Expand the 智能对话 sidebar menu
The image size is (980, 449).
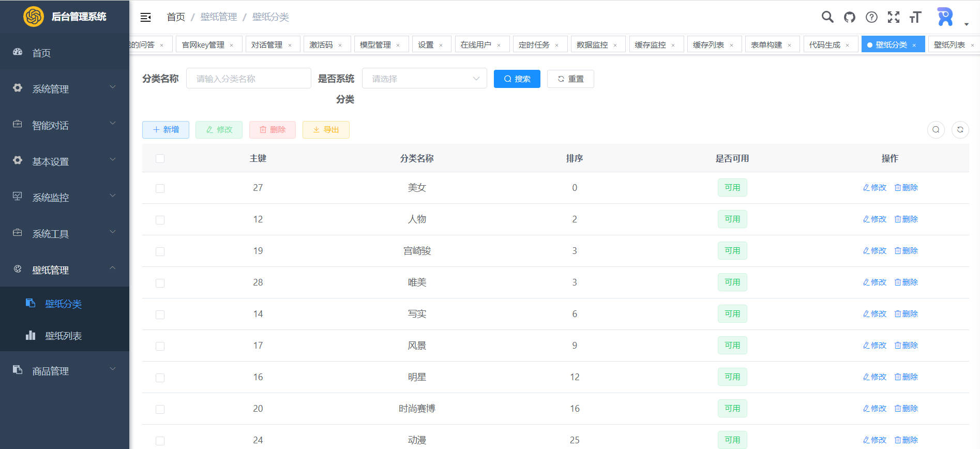click(x=65, y=125)
